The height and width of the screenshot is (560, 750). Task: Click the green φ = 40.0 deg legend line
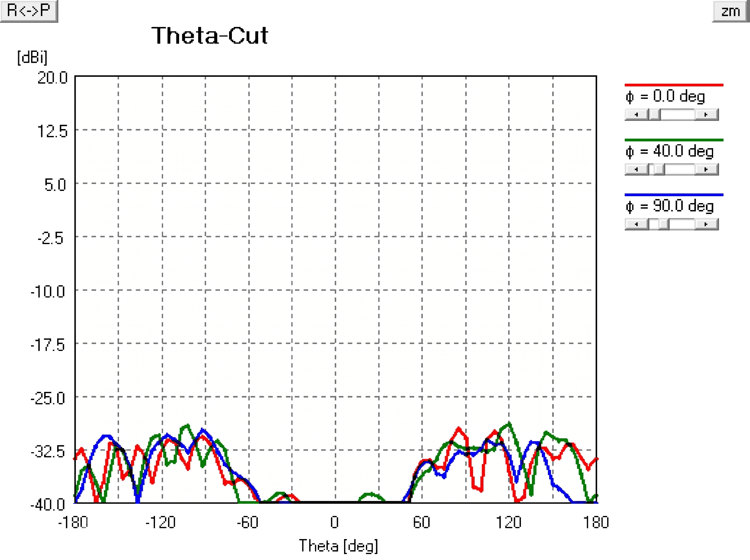[x=674, y=140]
